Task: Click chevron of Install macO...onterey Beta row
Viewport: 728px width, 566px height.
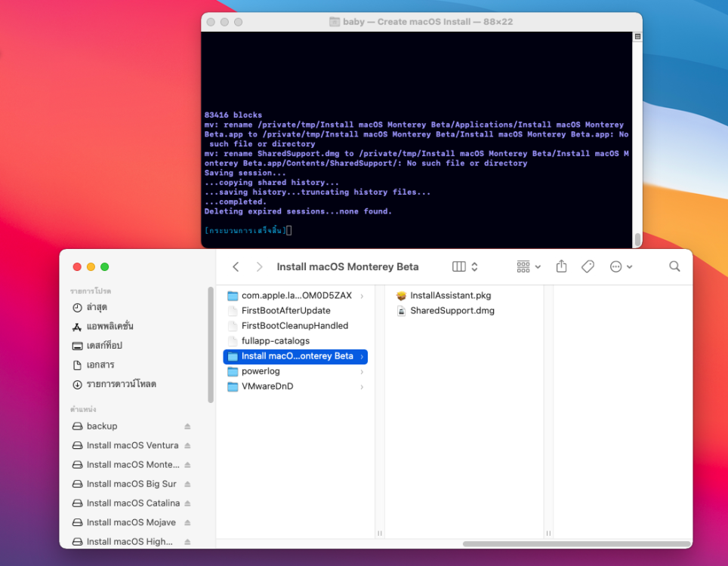Action: tap(362, 357)
